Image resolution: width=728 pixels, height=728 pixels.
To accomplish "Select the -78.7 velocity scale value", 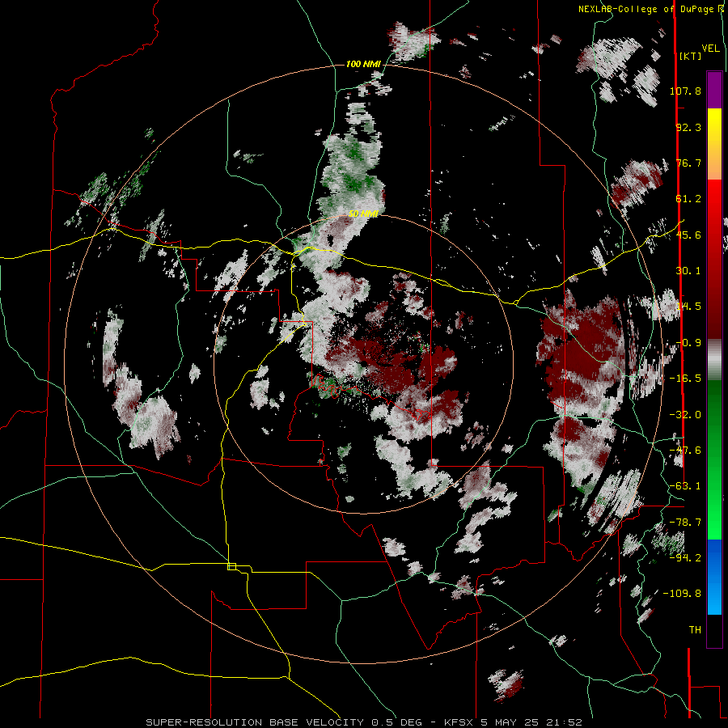I will pyautogui.click(x=685, y=523).
